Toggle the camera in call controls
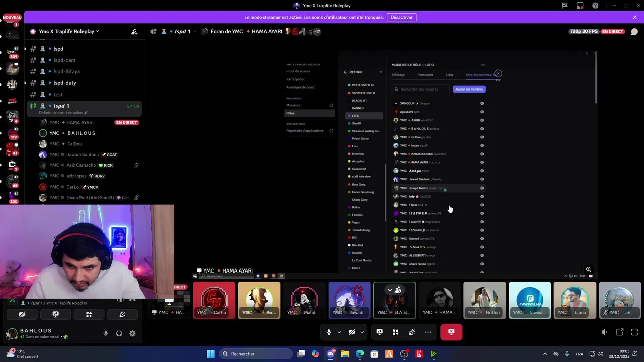Viewport: 644px width, 362px height. [x=352, y=332]
